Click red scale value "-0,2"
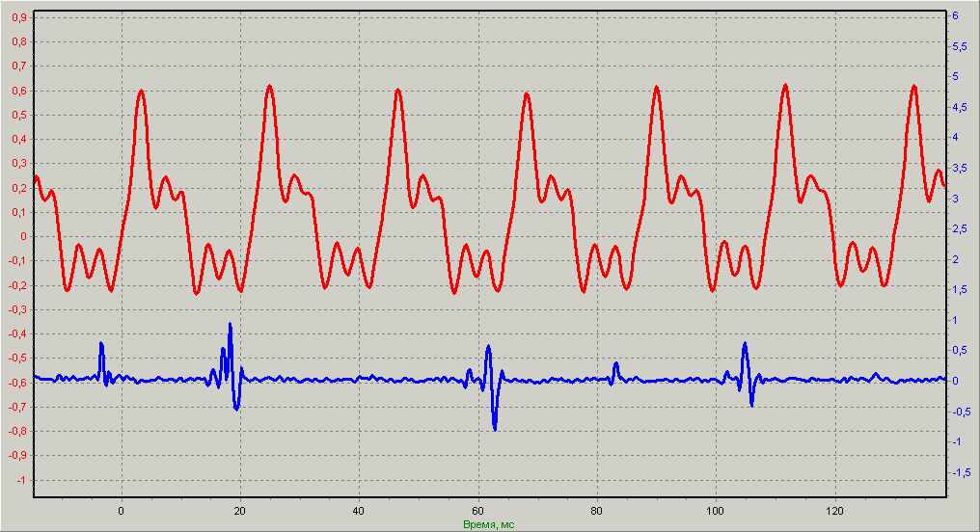Viewport: 980px width, 532px height. tap(18, 286)
